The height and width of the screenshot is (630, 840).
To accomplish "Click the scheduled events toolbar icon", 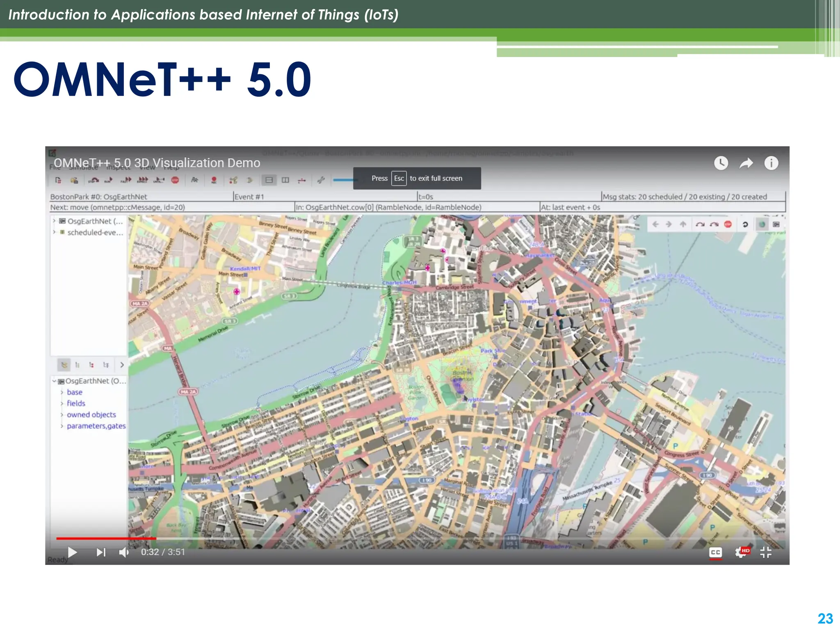I will coord(249,180).
